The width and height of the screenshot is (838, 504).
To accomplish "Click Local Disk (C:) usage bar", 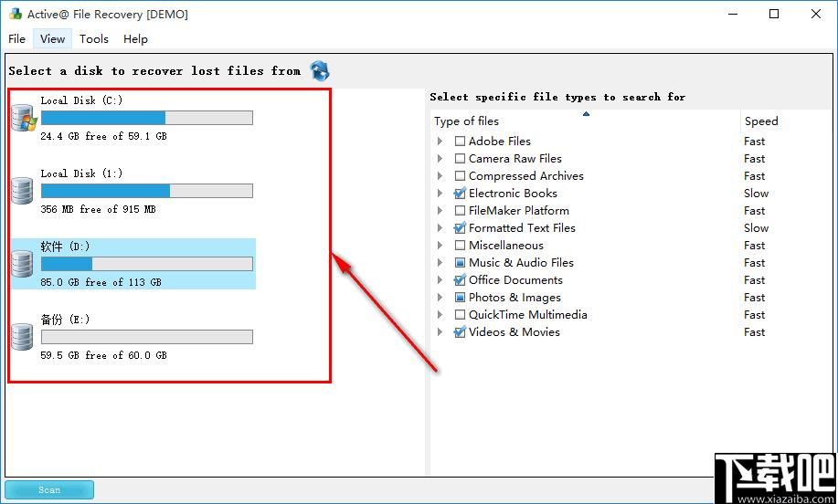I will pos(147,118).
